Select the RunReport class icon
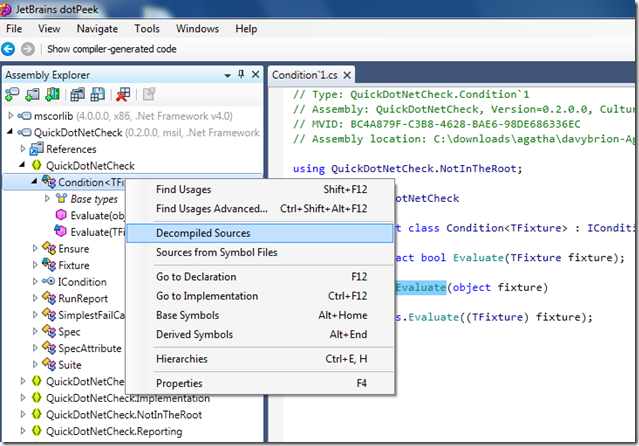639x446 pixels. pos(49,298)
